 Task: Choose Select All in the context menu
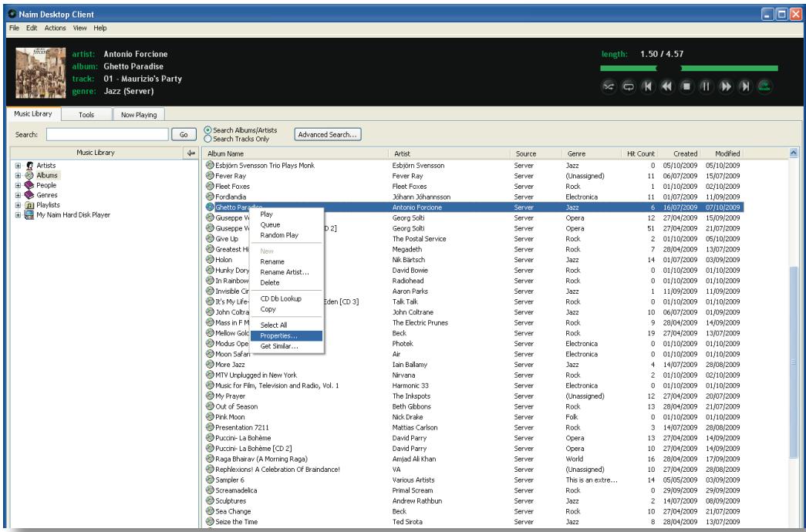pyautogui.click(x=286, y=325)
